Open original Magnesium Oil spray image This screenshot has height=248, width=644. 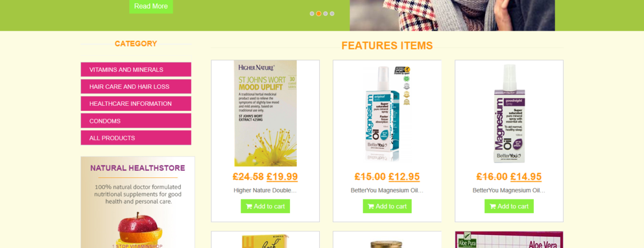point(388,114)
